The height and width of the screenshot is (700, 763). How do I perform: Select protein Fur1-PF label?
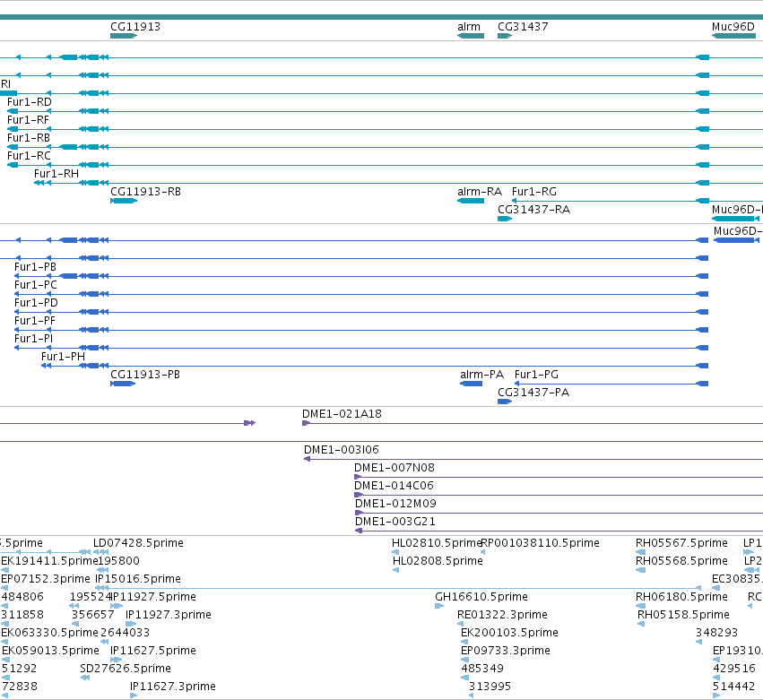pos(35,321)
